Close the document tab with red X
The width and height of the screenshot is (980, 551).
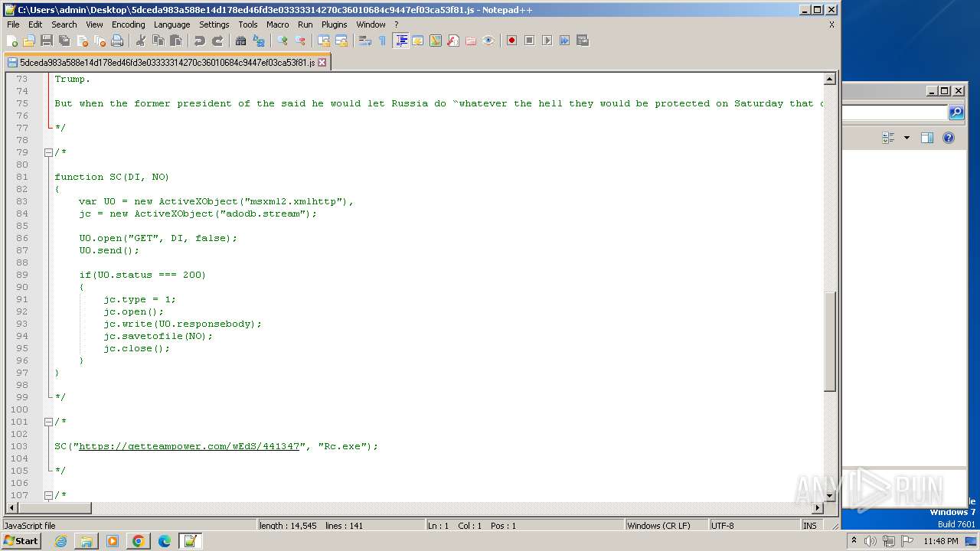coord(322,63)
